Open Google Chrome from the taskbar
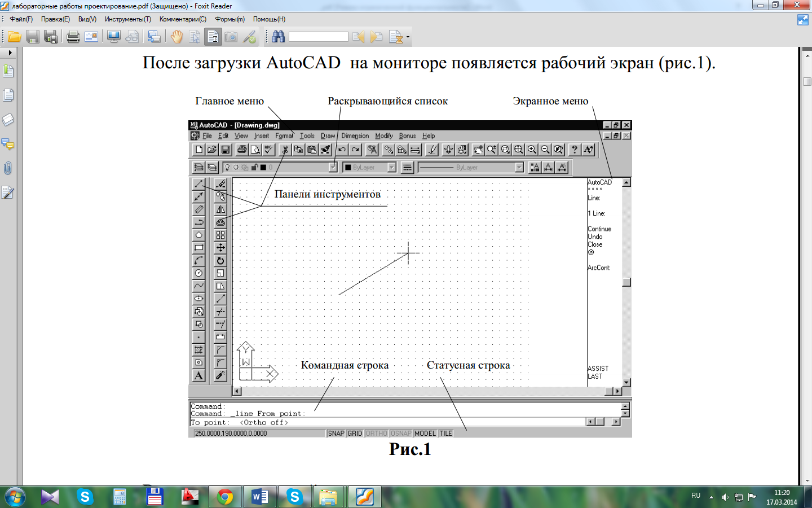This screenshot has width=812, height=508. pyautogui.click(x=225, y=497)
